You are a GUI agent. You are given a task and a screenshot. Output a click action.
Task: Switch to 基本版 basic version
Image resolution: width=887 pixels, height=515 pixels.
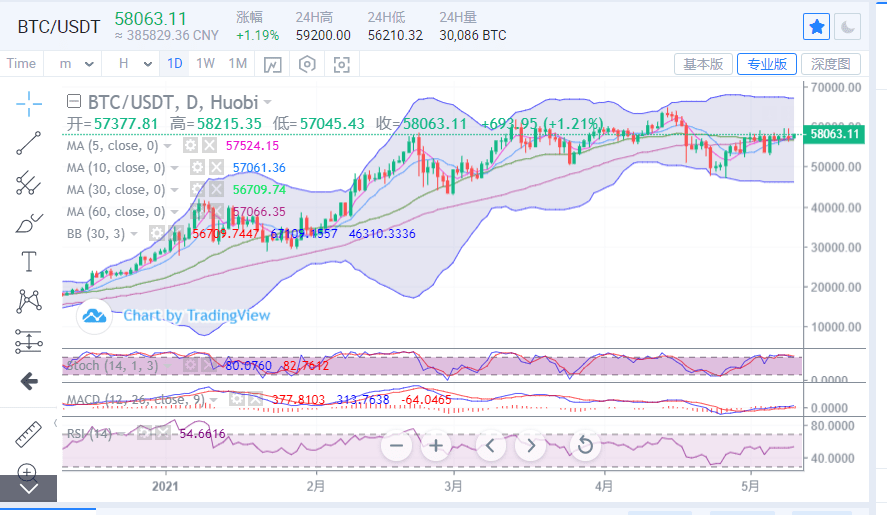coord(703,64)
